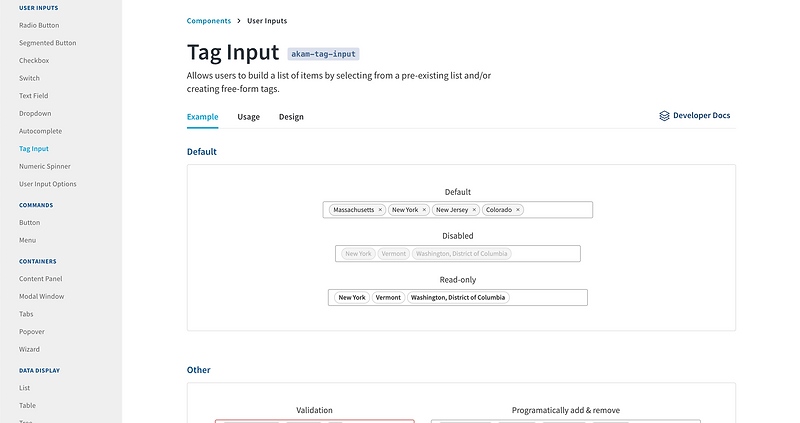Navigate to Text Field page
This screenshot has height=423, width=800.
[34, 95]
